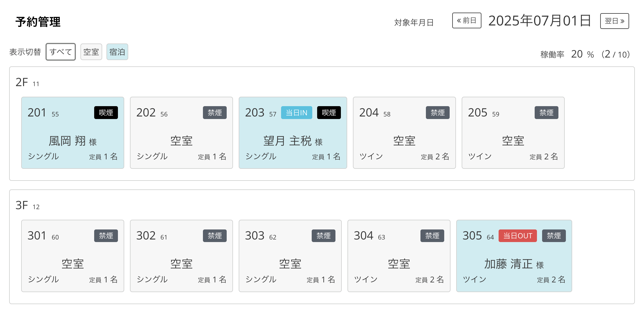Click the 当日IN badge on room 203

pos(296,113)
